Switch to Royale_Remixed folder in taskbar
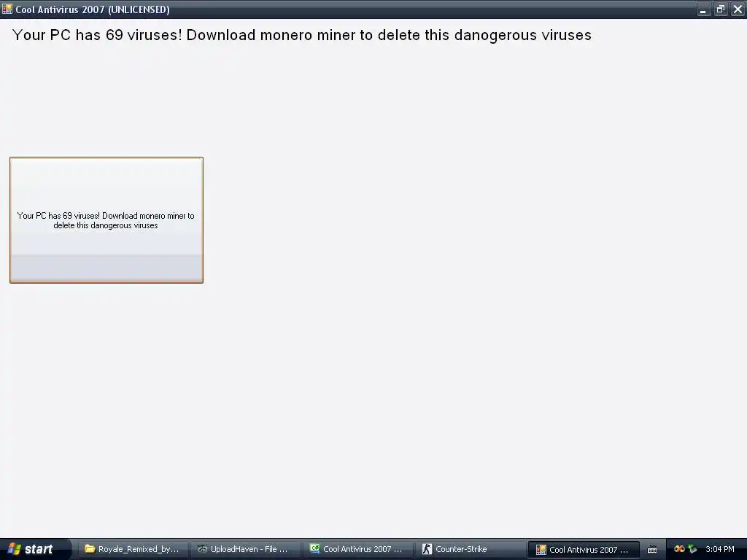Viewport: 747px width, 560px height. point(132,549)
